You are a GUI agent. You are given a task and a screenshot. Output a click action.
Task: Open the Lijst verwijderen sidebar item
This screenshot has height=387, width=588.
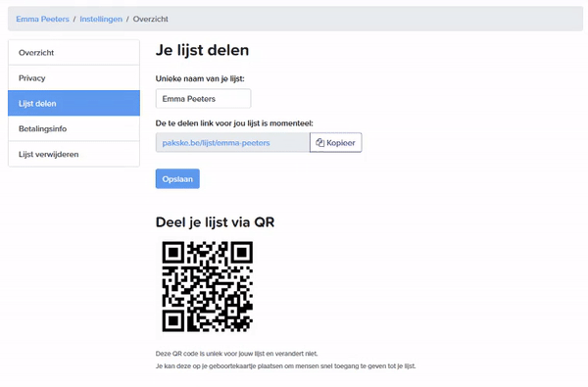73,154
